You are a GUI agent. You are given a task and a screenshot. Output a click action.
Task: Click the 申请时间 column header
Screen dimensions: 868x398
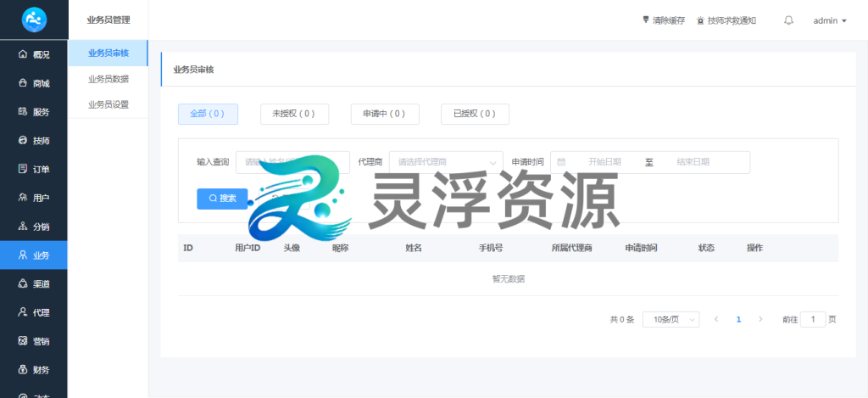(x=641, y=249)
